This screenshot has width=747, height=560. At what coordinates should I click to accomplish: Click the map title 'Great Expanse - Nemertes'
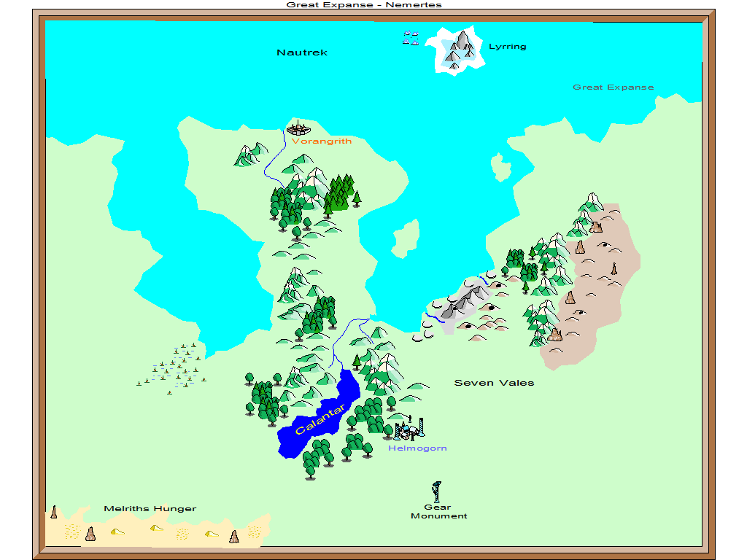364,5
